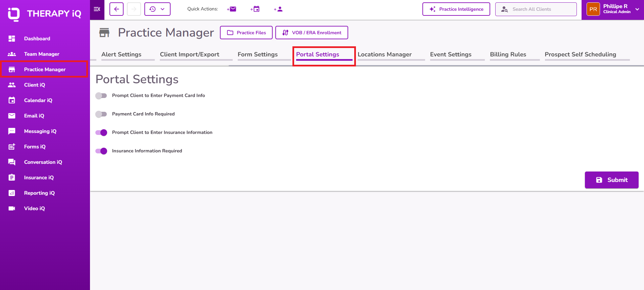
Task: Click the Practice Manager storefront heading icon
Action: click(x=104, y=33)
